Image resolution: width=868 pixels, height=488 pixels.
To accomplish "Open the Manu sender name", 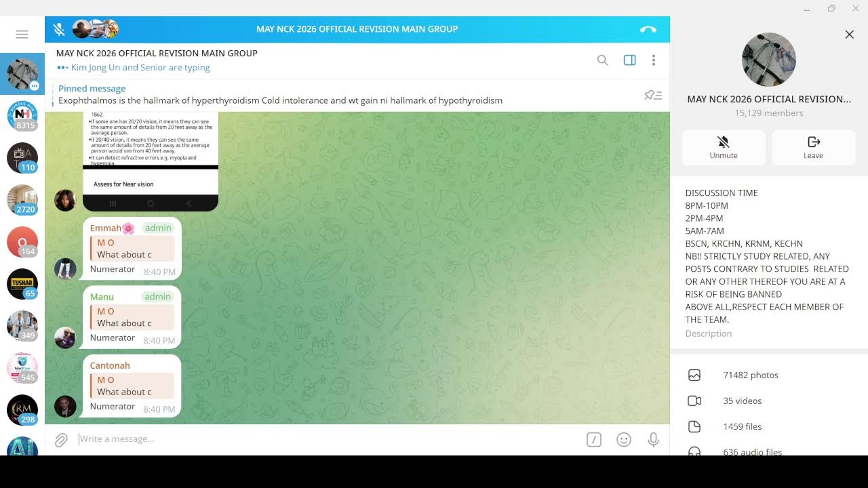I will click(x=102, y=297).
